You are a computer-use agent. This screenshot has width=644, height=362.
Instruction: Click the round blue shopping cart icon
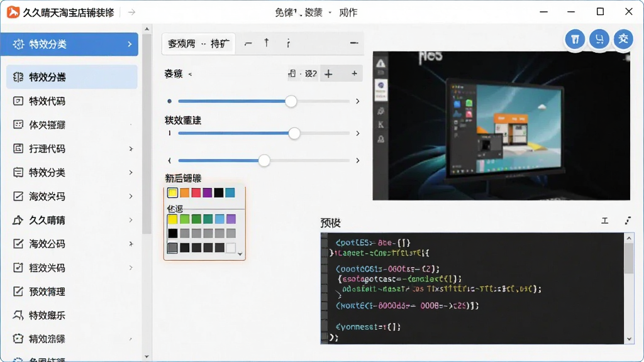(x=599, y=40)
